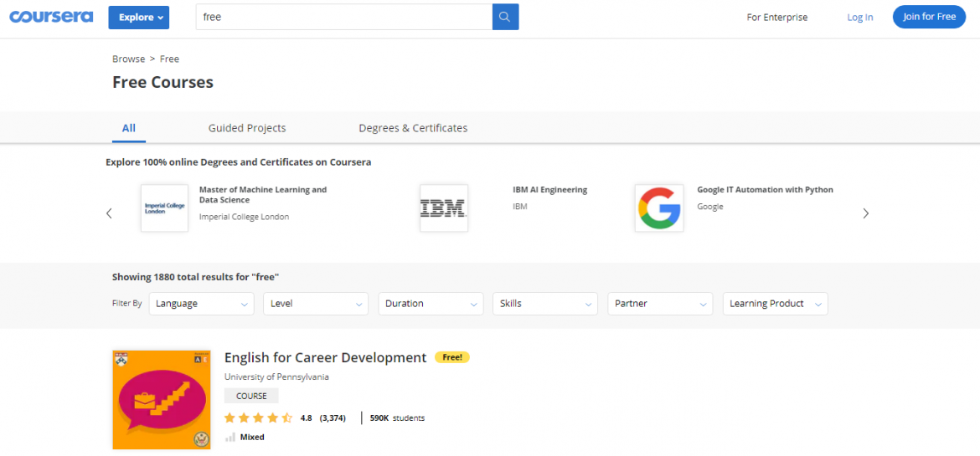
Task: Click Explore 100% online Degrees heading
Action: (239, 162)
